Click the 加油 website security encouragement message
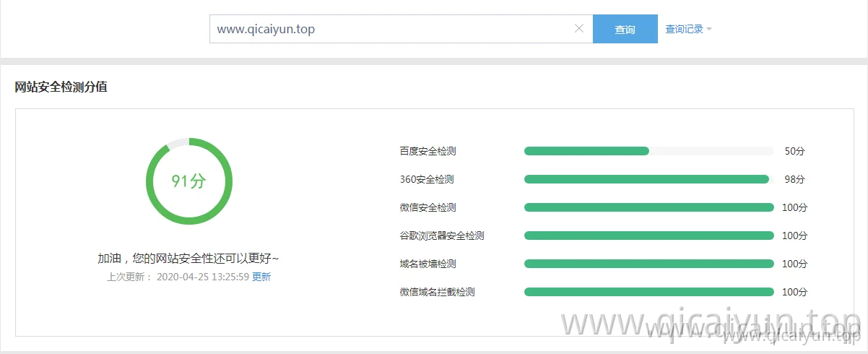 188,258
